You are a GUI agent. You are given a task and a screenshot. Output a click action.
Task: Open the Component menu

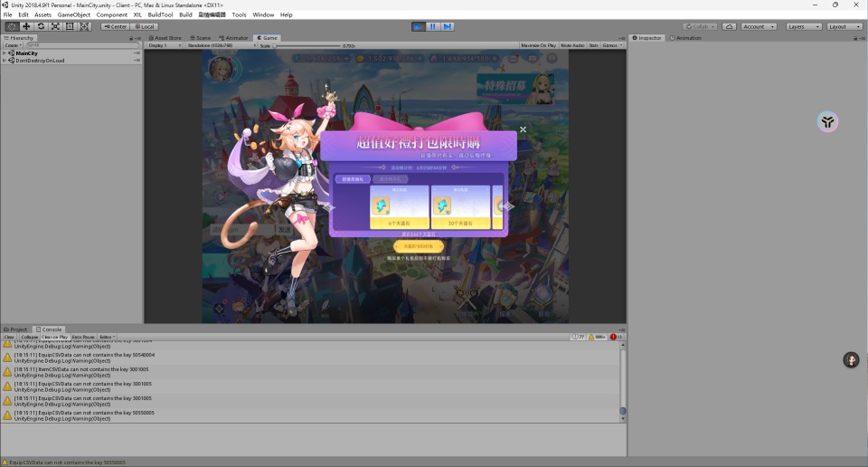tap(112, 15)
